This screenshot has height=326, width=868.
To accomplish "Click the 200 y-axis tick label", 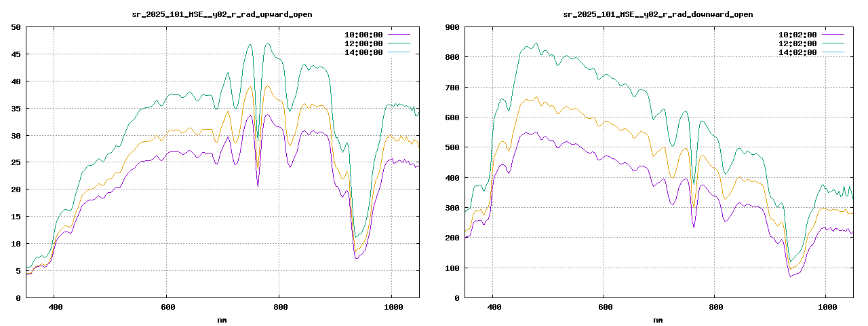I will tap(452, 238).
